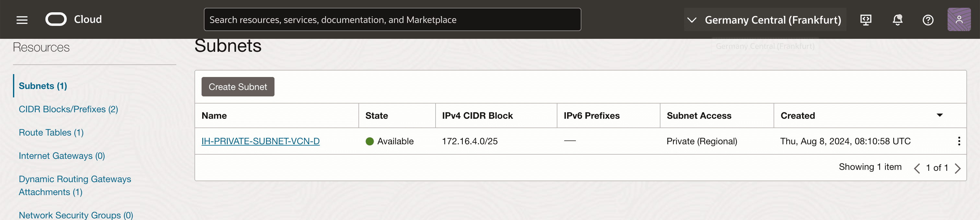Open Internet Gateways (0) resource section
Screen dimensions: 980x220
62,156
